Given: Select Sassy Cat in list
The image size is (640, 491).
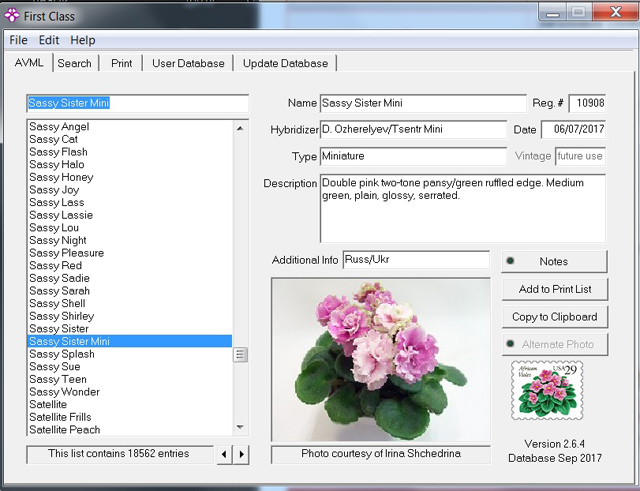Looking at the screenshot, I should (x=130, y=139).
